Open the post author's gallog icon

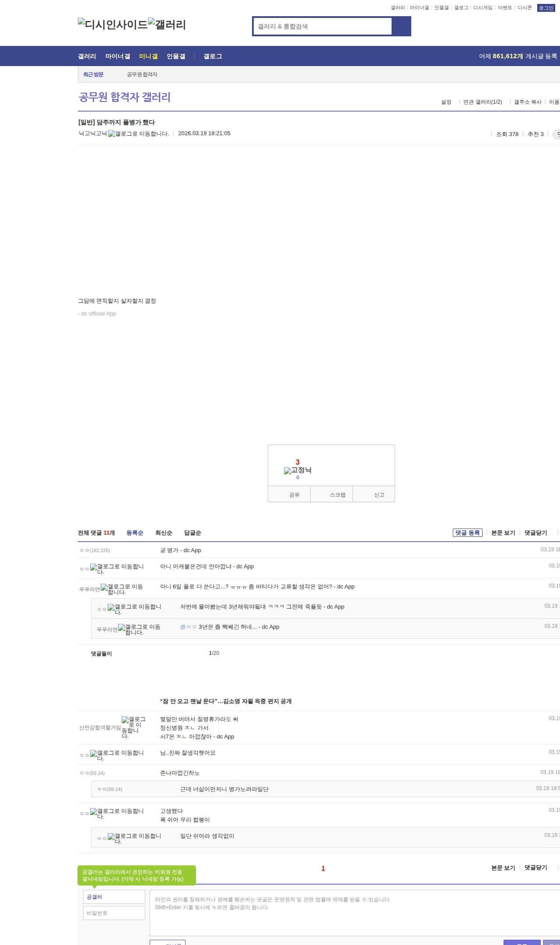[x=138, y=134]
